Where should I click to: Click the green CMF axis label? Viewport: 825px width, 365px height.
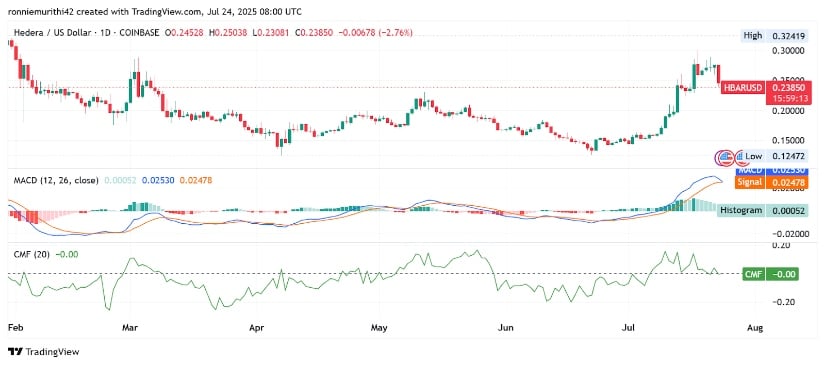(753, 273)
